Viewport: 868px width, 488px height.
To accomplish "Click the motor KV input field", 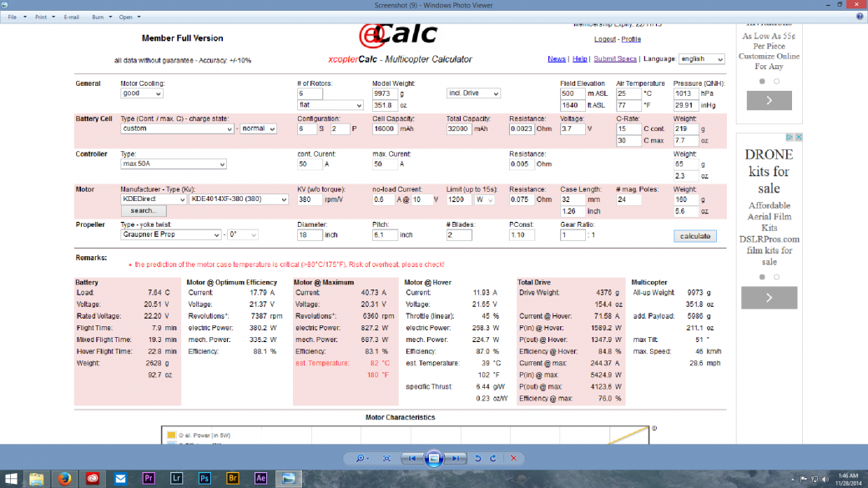I will (x=310, y=199).
